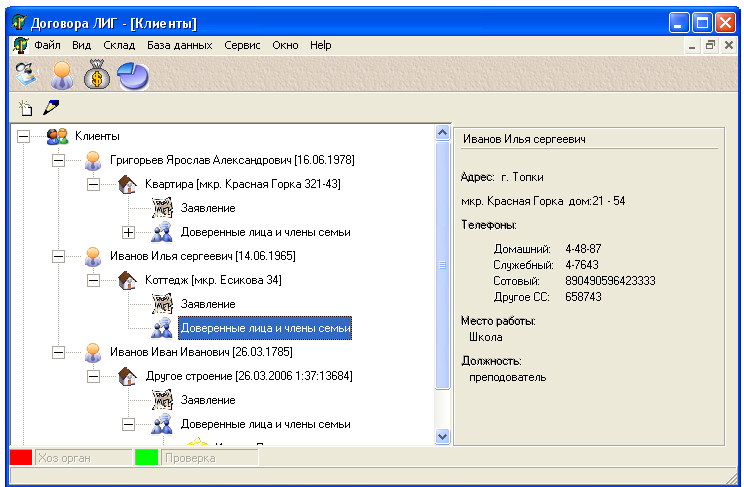Collapse the Квартира node
The image size is (744, 487).
coord(93,184)
